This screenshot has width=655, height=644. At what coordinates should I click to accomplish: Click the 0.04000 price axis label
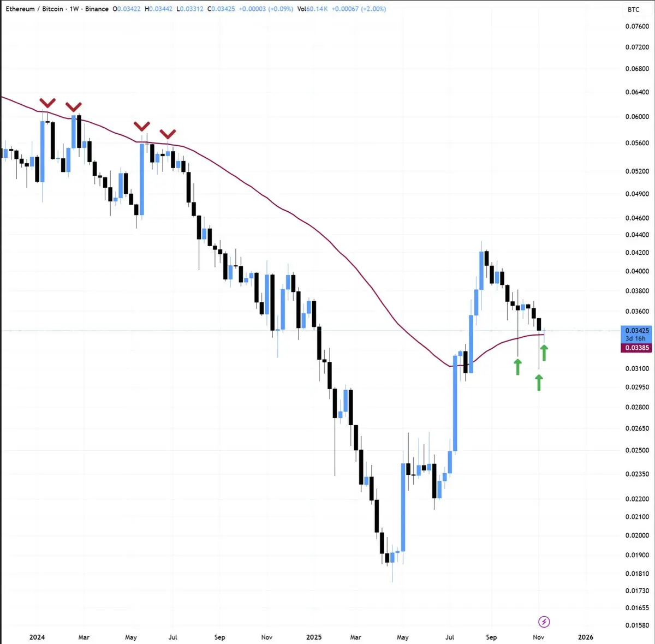(x=637, y=271)
